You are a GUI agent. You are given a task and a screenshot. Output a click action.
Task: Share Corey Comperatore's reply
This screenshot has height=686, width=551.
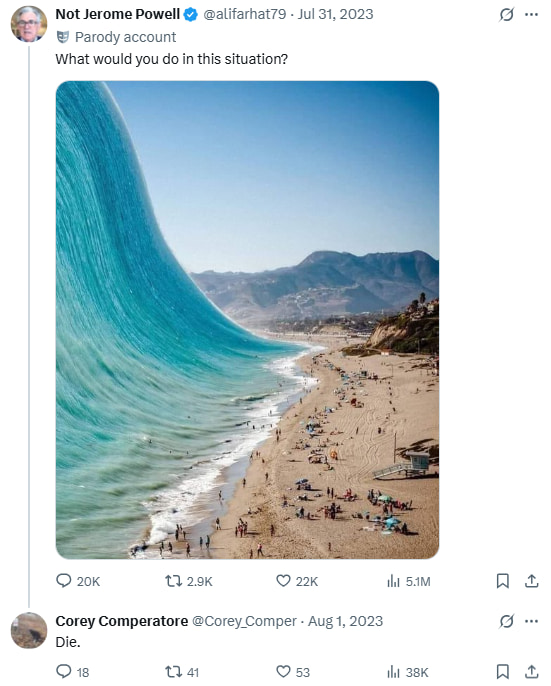tap(531, 672)
